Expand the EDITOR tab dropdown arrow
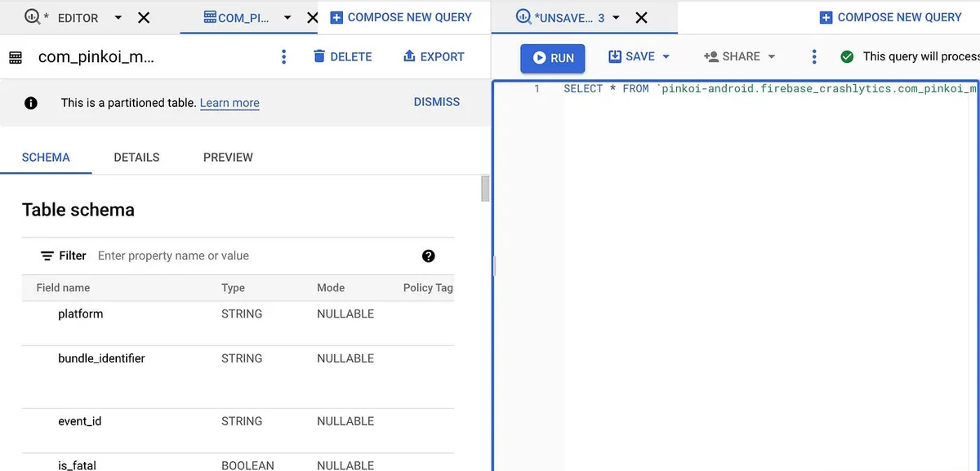The height and width of the screenshot is (471, 980). pos(118,17)
